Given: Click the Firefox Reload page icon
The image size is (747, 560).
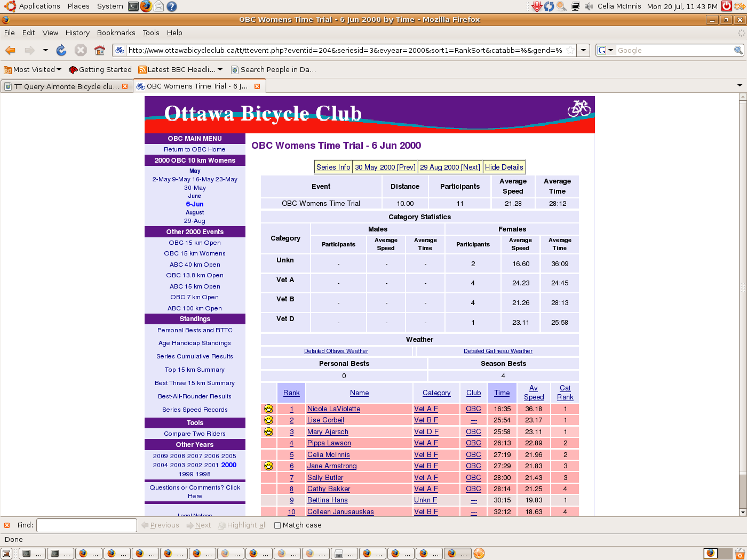Looking at the screenshot, I should 61,50.
